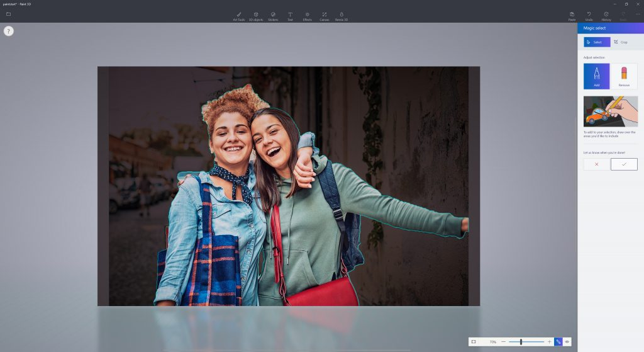
Task: Open the Canvas settings
Action: click(324, 16)
